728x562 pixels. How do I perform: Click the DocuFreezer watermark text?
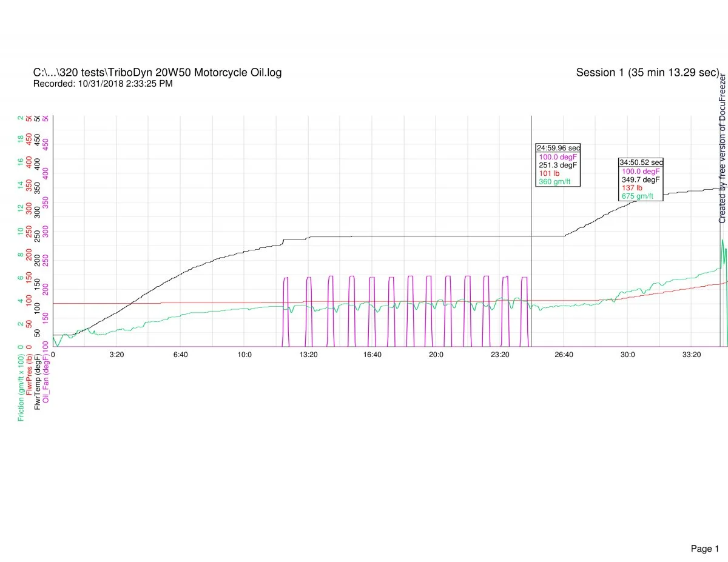pos(722,149)
